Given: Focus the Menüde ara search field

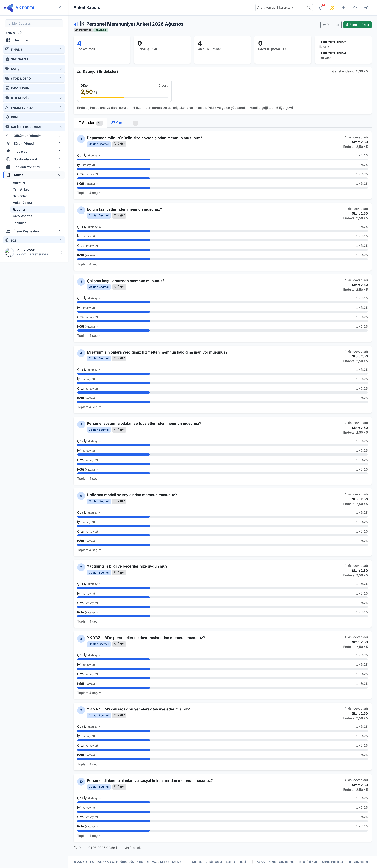Looking at the screenshot, I should (x=34, y=24).
